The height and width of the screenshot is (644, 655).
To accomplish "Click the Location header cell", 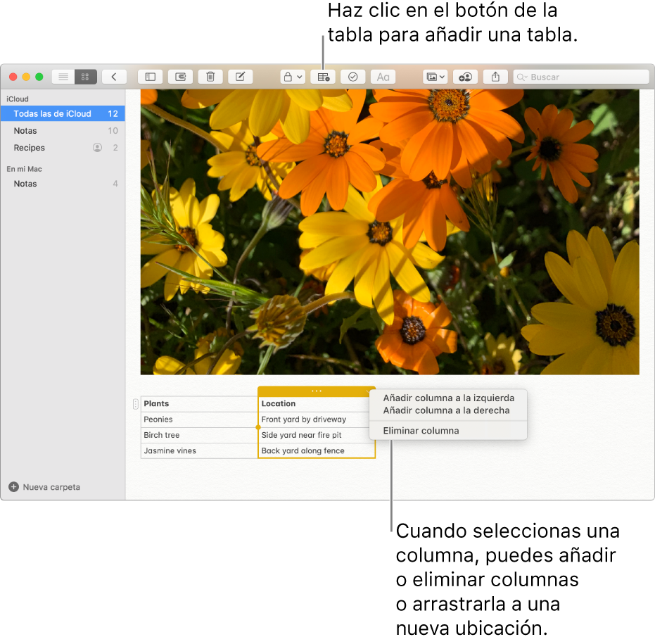I will (316, 404).
